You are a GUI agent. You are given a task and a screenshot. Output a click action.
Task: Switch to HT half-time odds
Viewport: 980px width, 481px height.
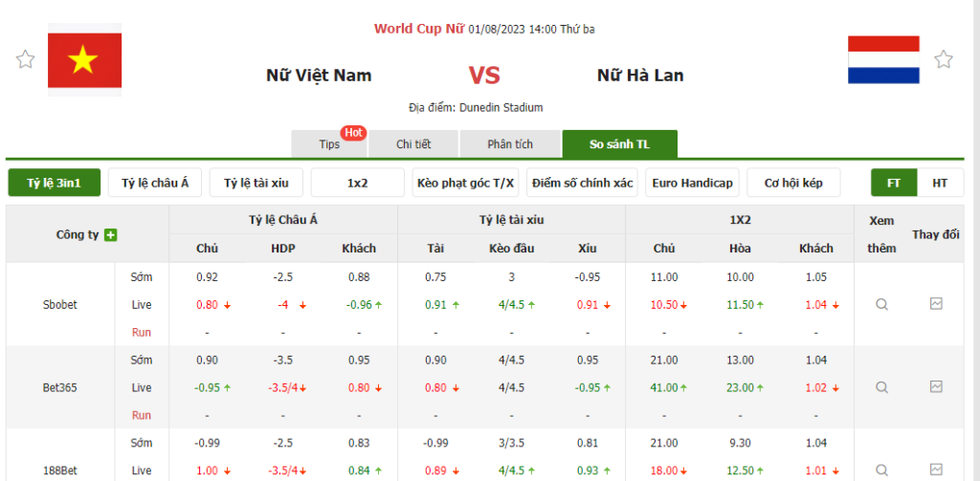940,183
